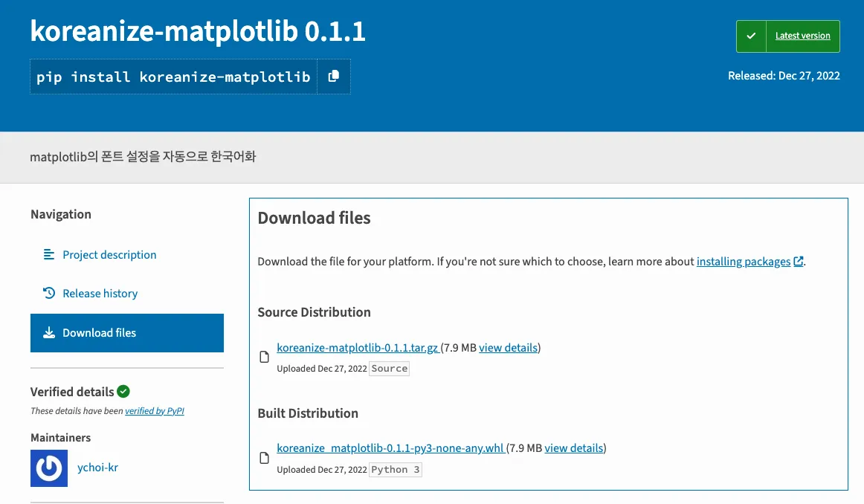864x504 pixels.
Task: Click the Korean package summary text
Action: pyautogui.click(x=143, y=157)
